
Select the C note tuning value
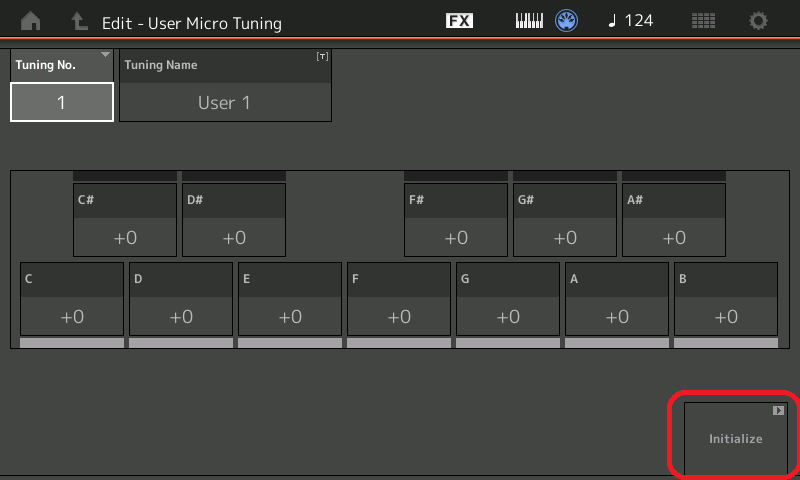click(x=72, y=316)
